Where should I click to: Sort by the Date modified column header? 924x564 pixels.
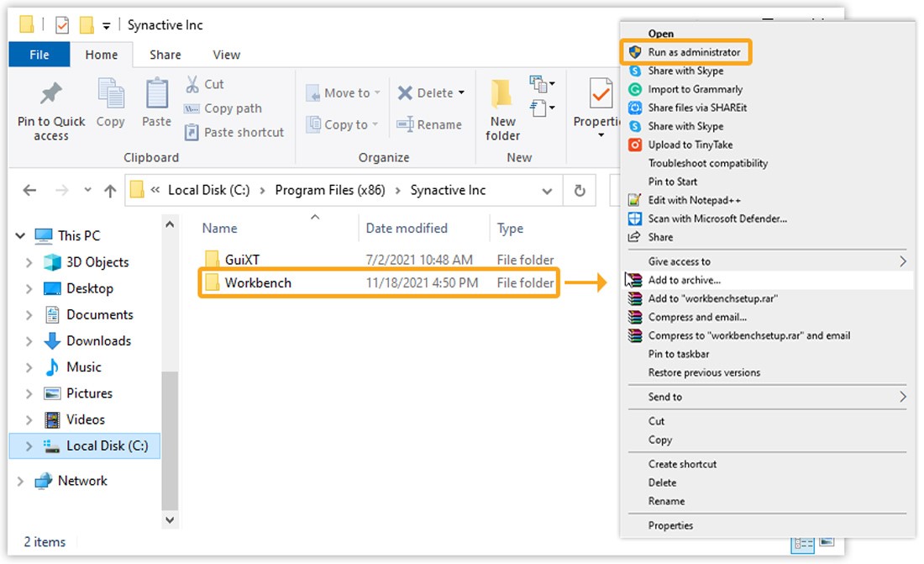(x=407, y=229)
